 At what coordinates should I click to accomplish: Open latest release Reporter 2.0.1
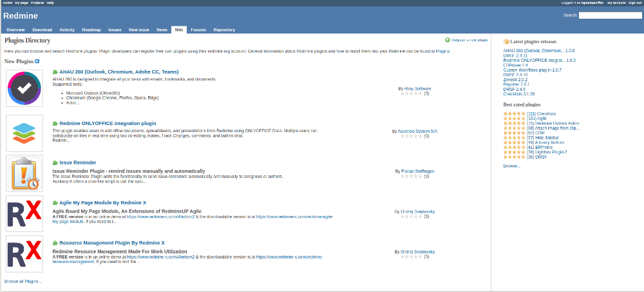click(516, 84)
